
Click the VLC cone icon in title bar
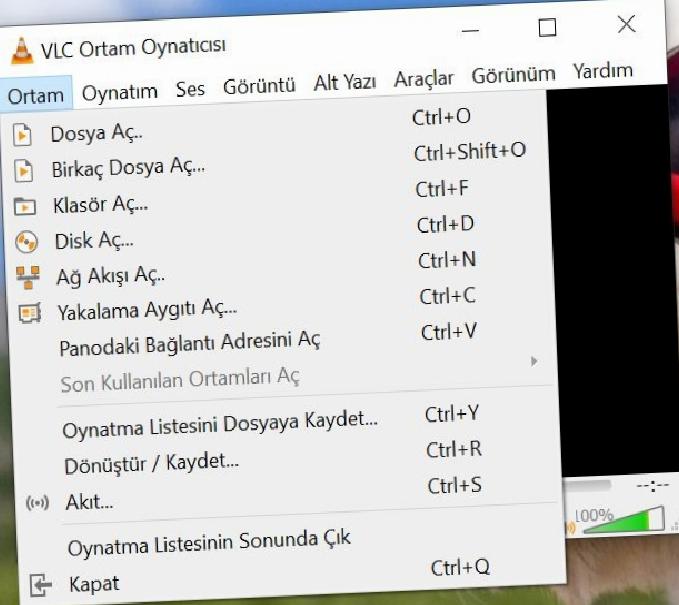click(22, 51)
